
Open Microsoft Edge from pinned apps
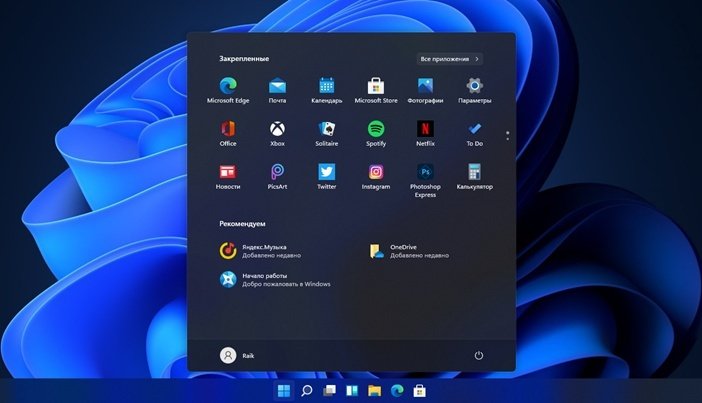pos(228,90)
